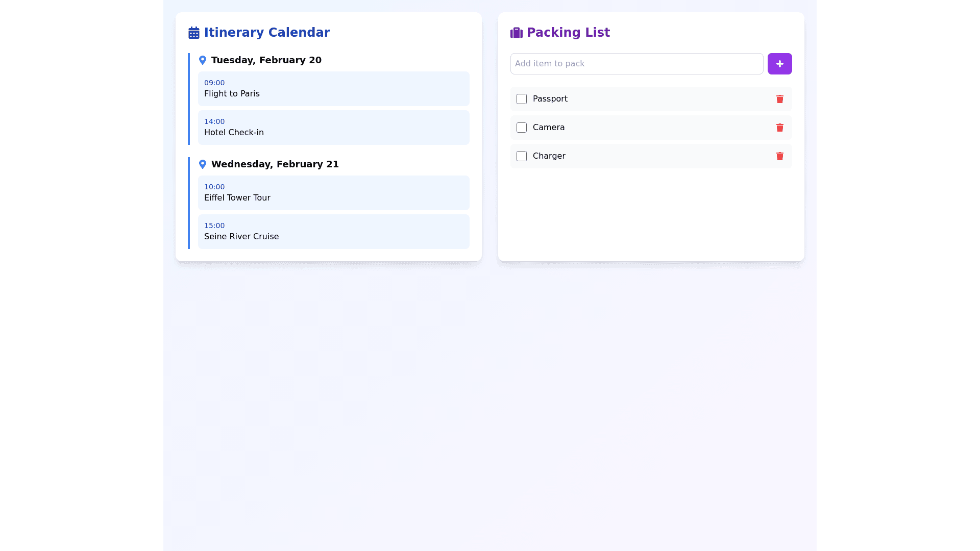Image resolution: width=980 pixels, height=551 pixels.
Task: Delete the Passport item with trash icon
Action: [x=779, y=99]
